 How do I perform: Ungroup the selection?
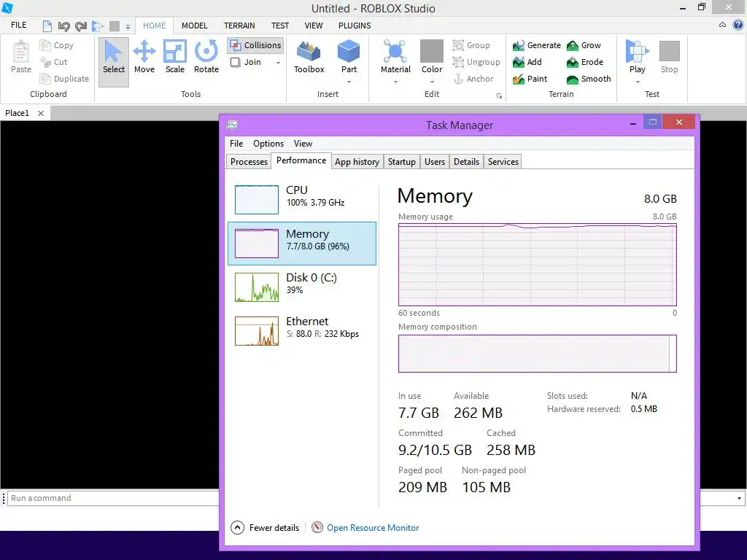476,62
